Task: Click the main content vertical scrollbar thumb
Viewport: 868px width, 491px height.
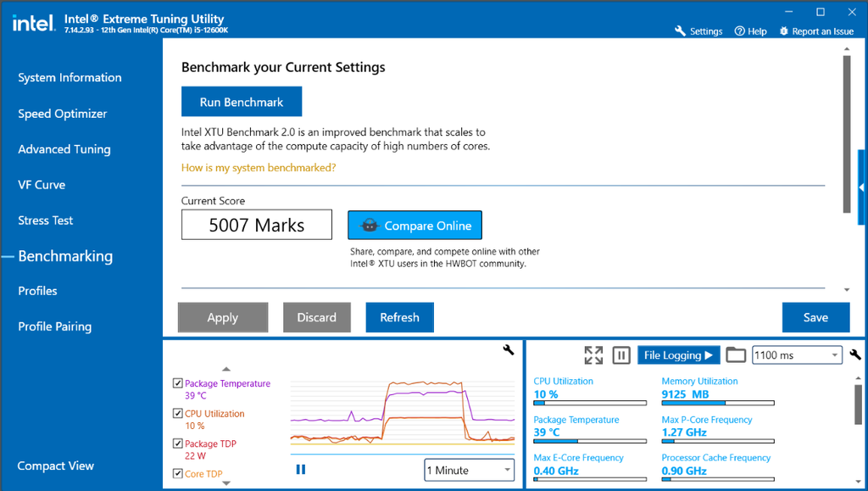Action: [847, 135]
